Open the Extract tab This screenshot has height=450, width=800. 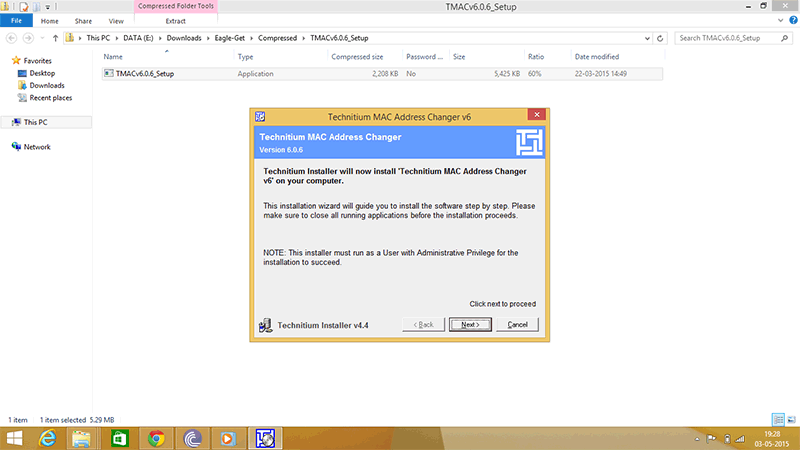[x=174, y=20]
